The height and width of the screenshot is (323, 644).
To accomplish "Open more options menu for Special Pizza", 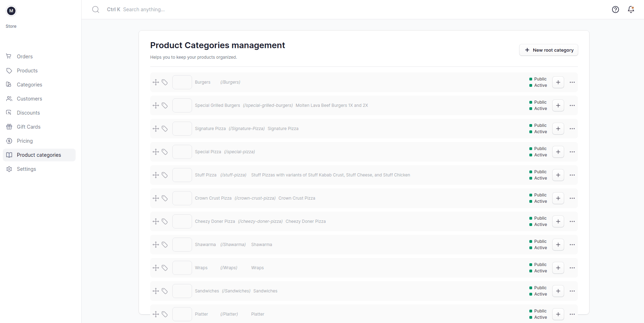I will [572, 152].
